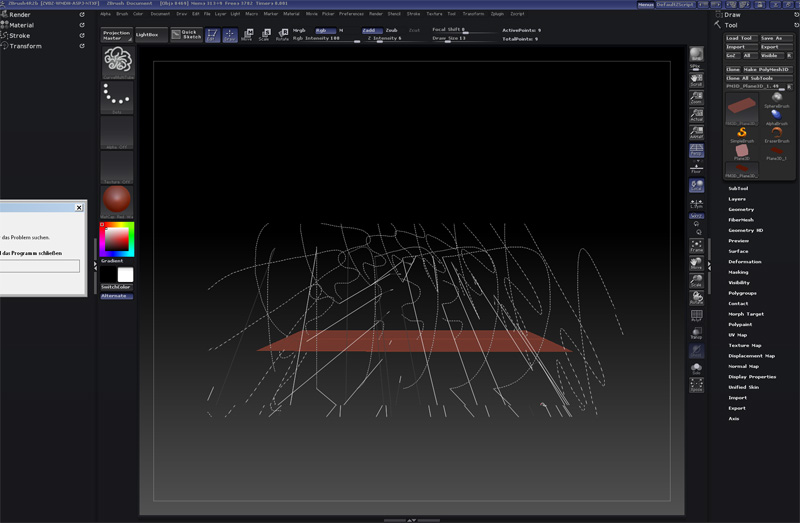This screenshot has width=800, height=523.
Task: Toggle the Rgb channel button
Action: point(324,31)
